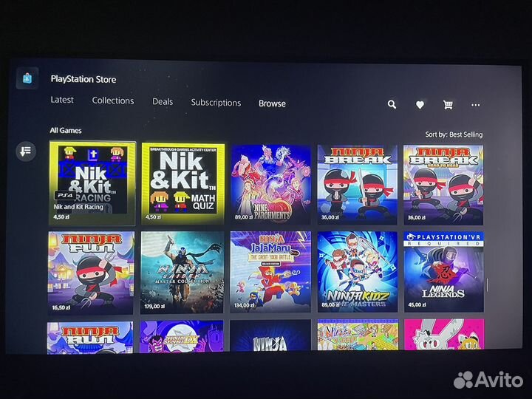Open the Nine Parchments game tile
This screenshot has height=399, width=532.
pyautogui.click(x=270, y=184)
